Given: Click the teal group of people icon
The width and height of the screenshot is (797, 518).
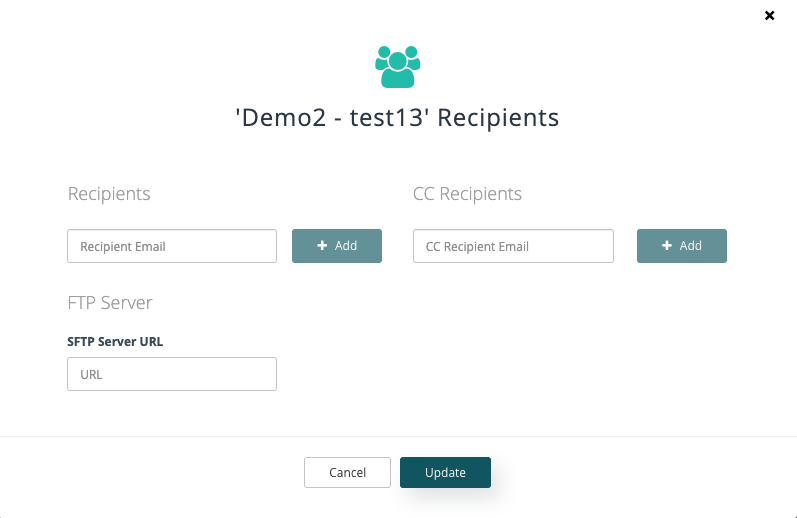Looking at the screenshot, I should point(397,67).
